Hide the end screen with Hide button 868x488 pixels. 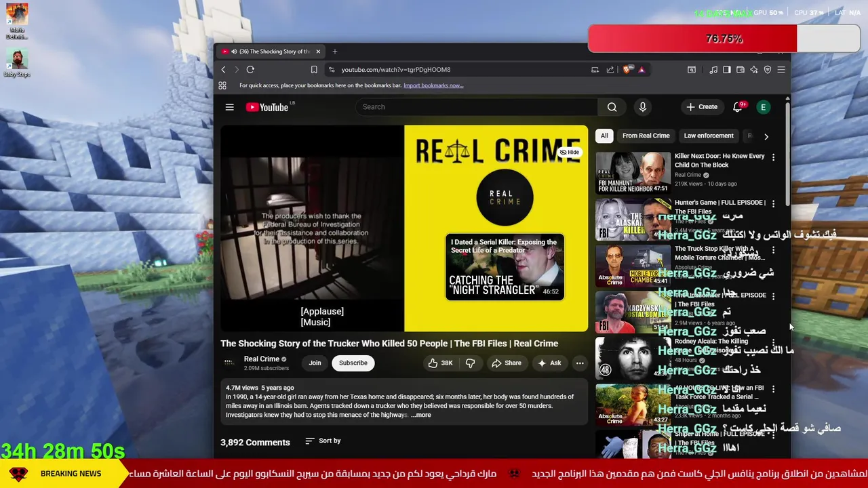[x=569, y=152]
